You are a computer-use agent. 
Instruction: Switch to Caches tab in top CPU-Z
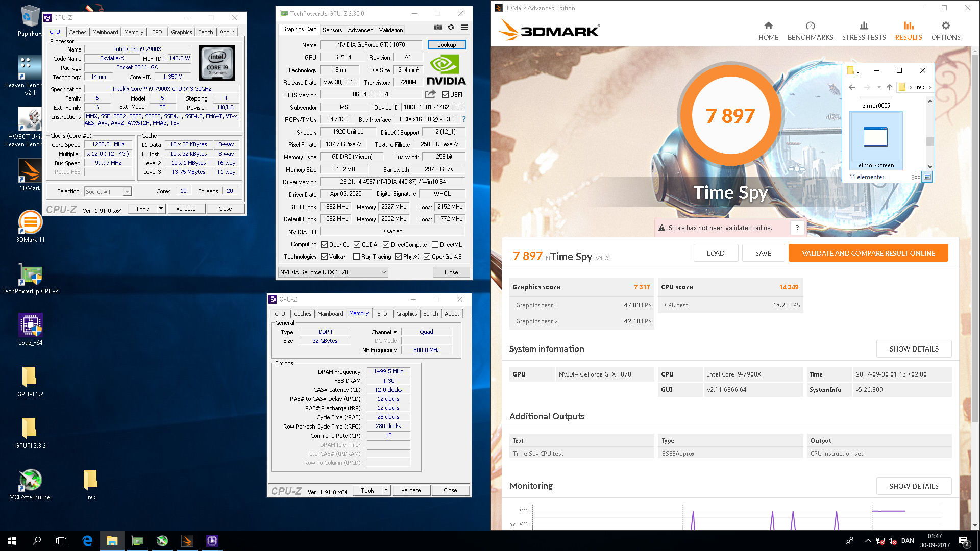pyautogui.click(x=78, y=32)
